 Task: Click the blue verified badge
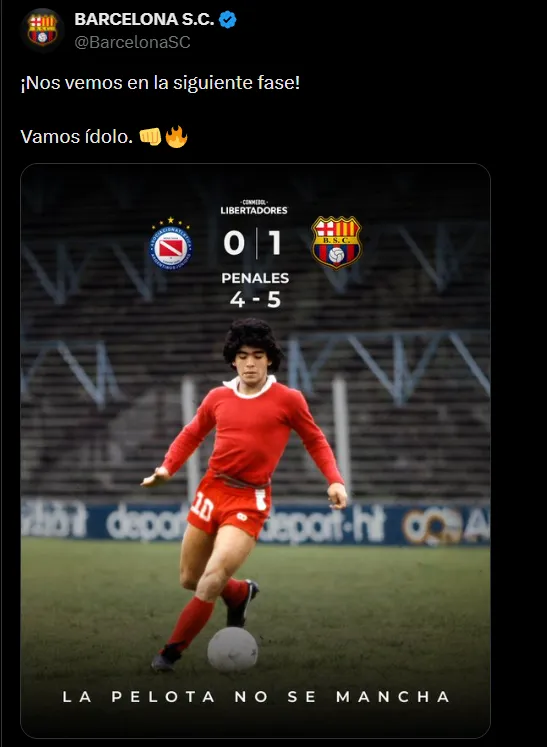227,20
